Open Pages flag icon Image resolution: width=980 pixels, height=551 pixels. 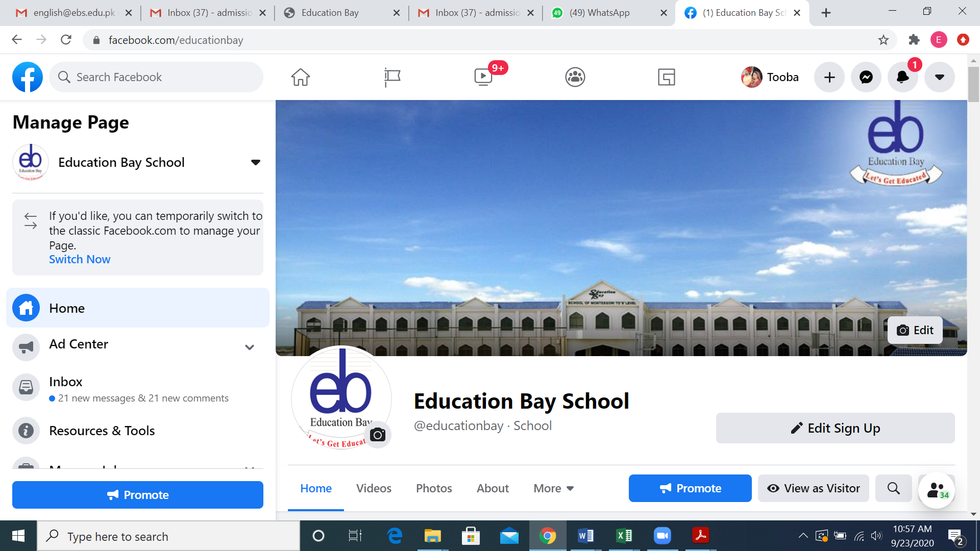(392, 77)
